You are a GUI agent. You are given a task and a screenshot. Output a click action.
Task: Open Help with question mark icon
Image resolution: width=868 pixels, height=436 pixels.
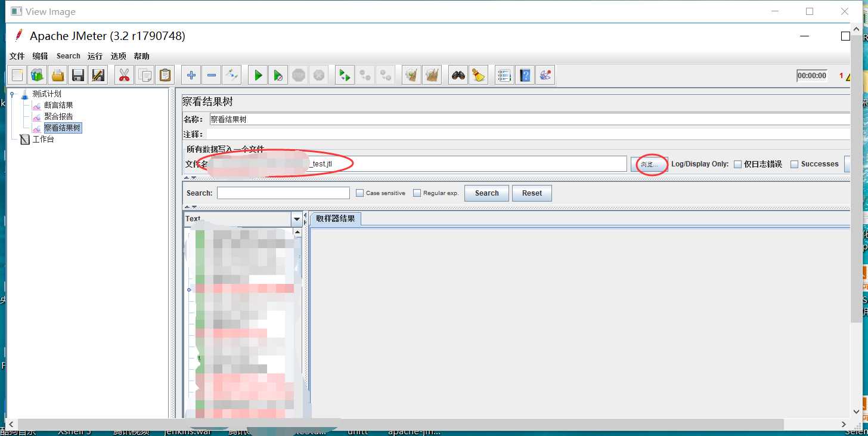(525, 75)
